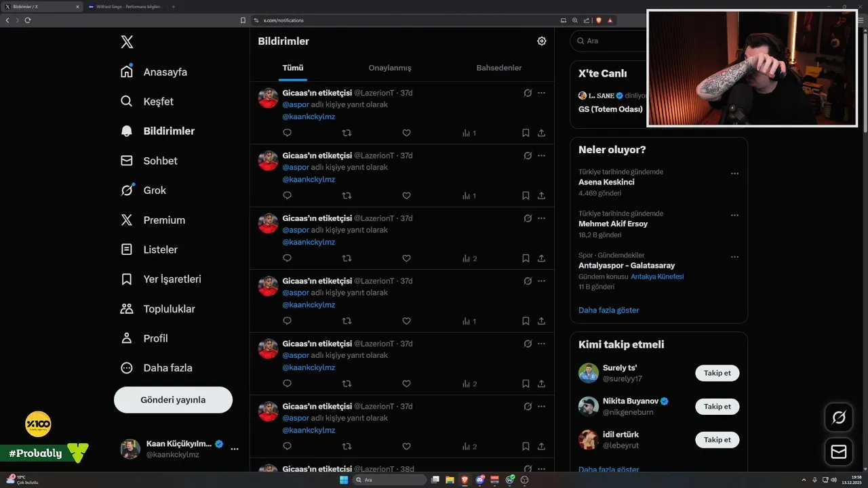Open the Mehmet Akif Ersoy trend
The image size is (868, 488).
tap(613, 224)
